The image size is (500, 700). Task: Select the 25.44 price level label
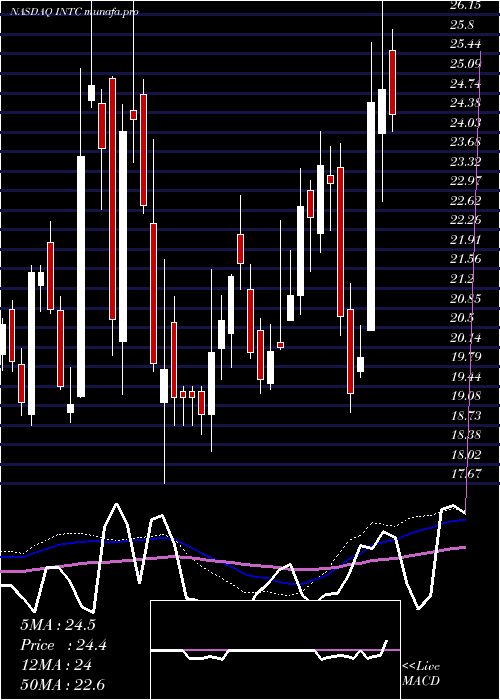click(x=466, y=44)
